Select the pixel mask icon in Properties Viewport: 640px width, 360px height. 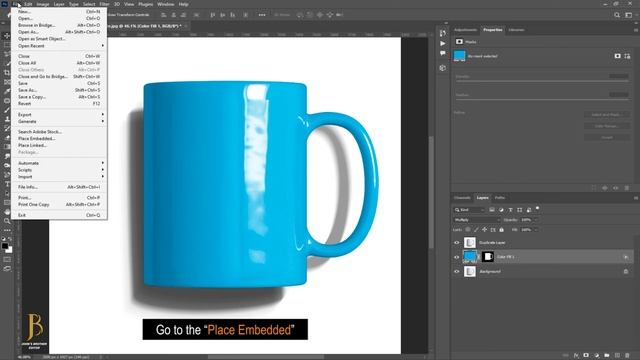617,56
